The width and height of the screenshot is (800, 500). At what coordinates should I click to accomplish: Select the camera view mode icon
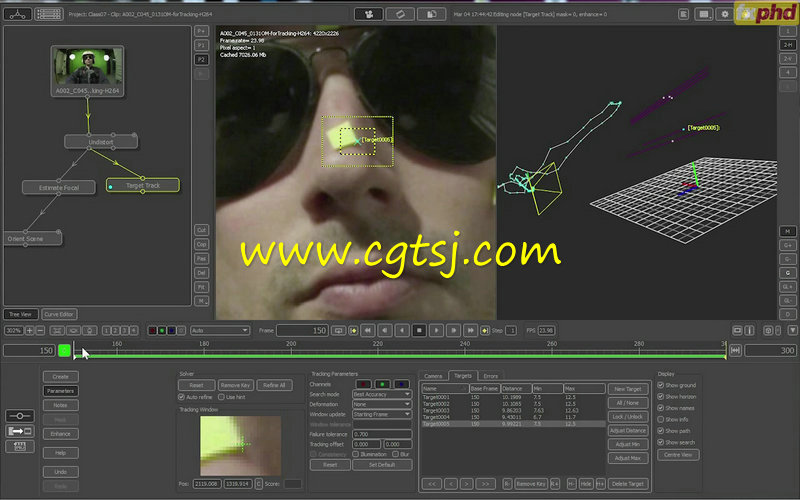point(369,14)
